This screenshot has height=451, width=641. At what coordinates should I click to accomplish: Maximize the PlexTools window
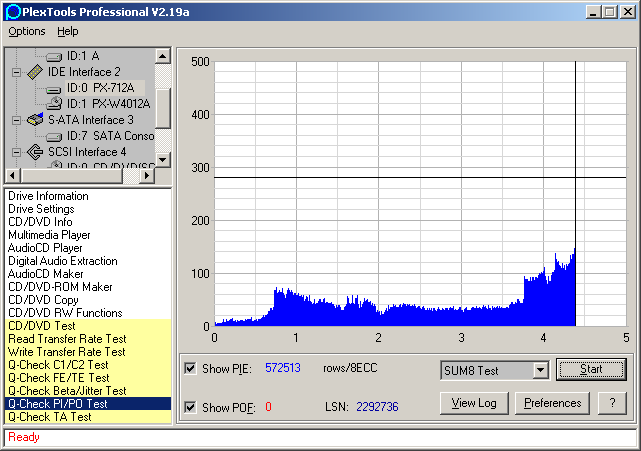point(610,12)
